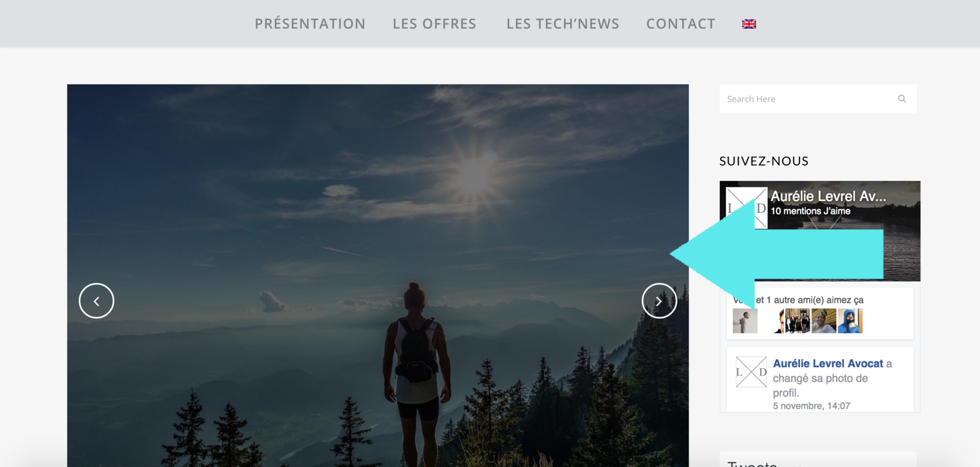Viewport: 980px width, 467px height.
Task: Select friend thumbnail of man in profile
Action: click(745, 321)
